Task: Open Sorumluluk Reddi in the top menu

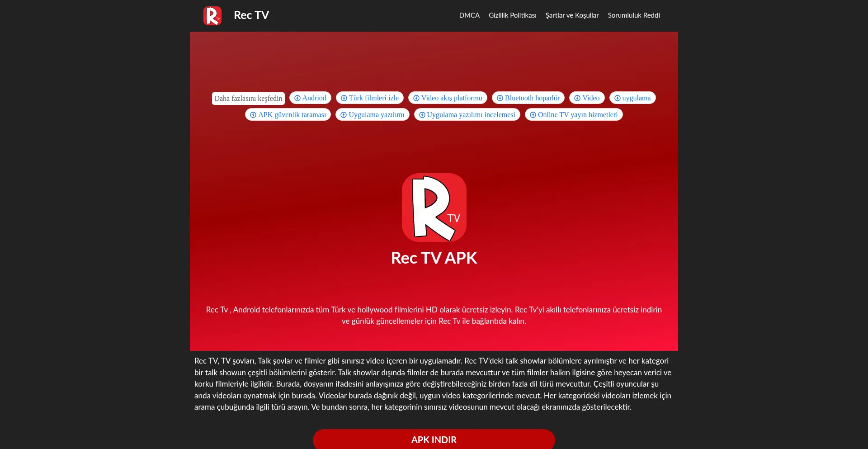Action: click(x=633, y=15)
